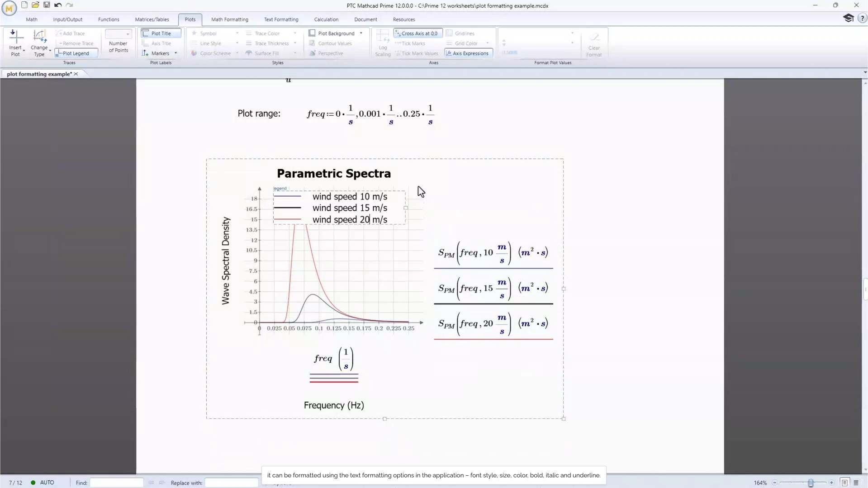Image resolution: width=868 pixels, height=488 pixels.
Task: Expand the Markers dropdown
Action: 175,53
